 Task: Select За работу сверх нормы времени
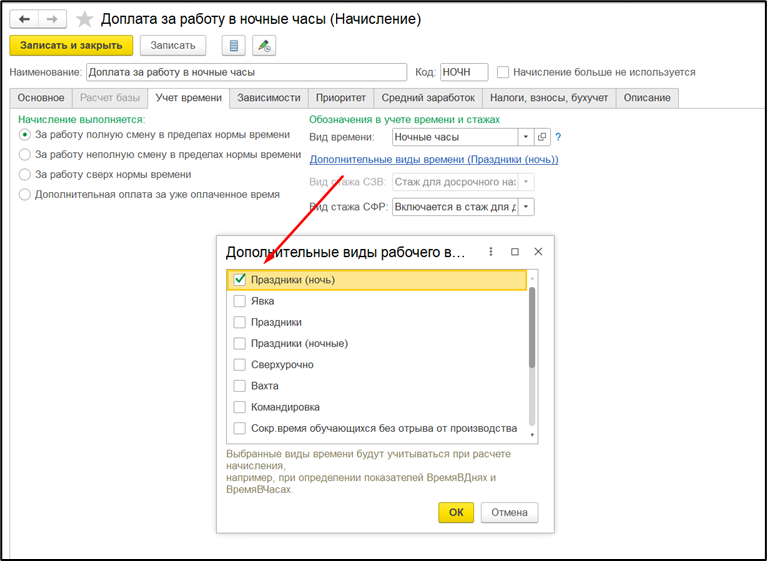[25, 174]
